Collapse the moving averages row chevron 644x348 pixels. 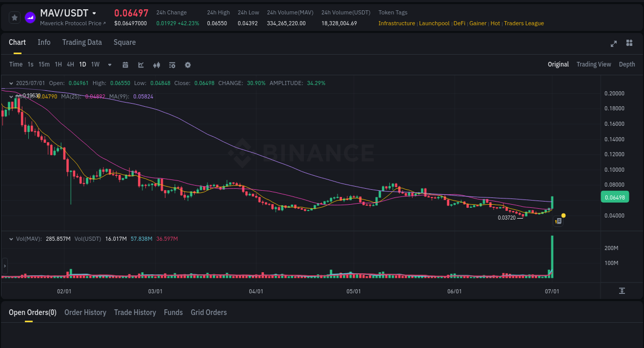11,96
